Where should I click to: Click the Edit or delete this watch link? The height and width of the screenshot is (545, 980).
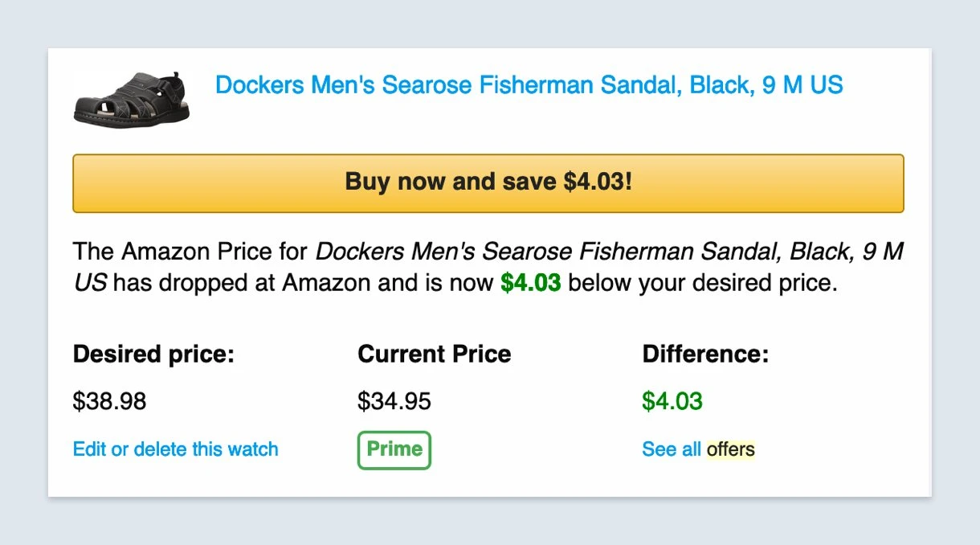[x=175, y=449]
